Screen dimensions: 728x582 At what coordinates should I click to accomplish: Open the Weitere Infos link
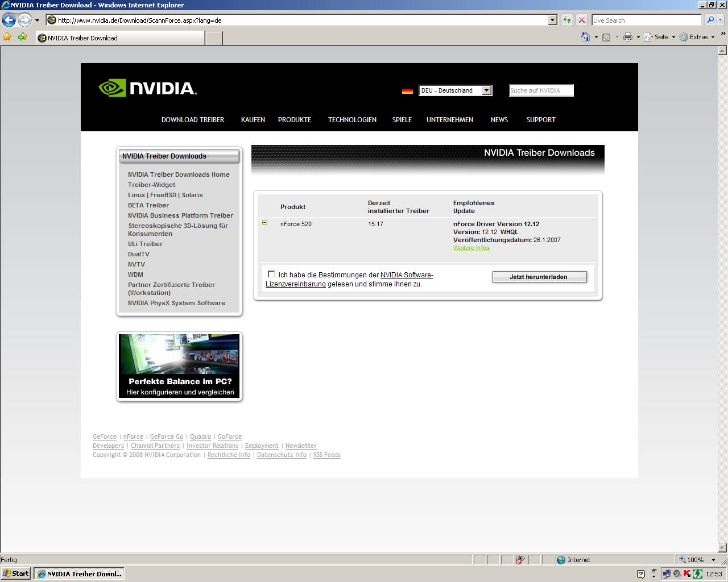[471, 248]
